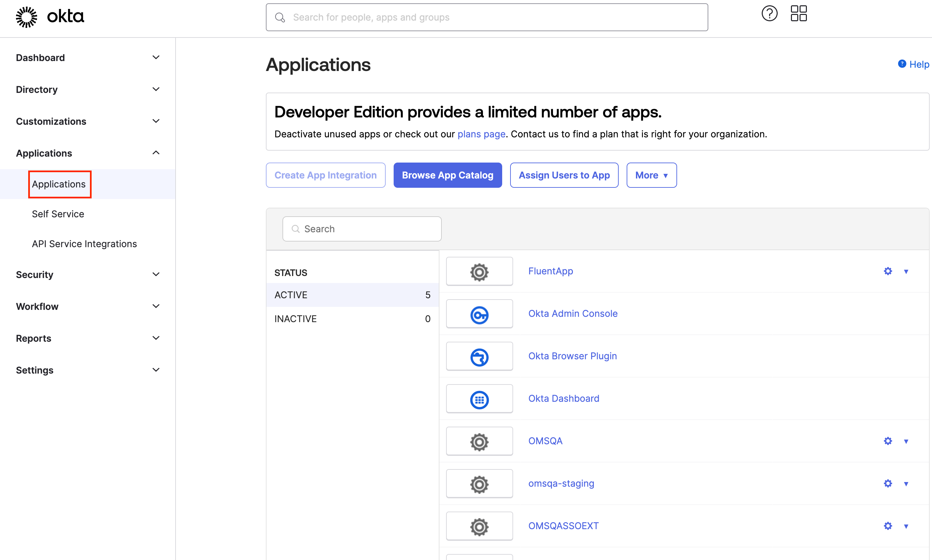Click the FluentApp settings gear icon
This screenshot has height=560, width=932.
coord(888,271)
